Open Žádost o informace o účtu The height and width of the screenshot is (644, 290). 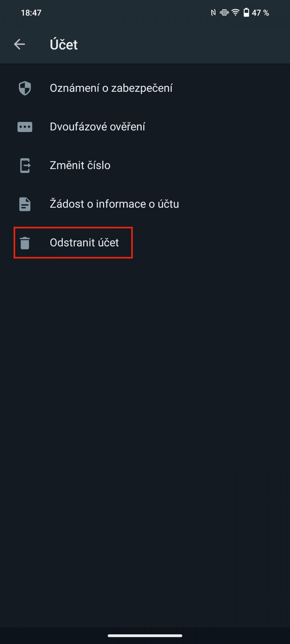coord(145,204)
